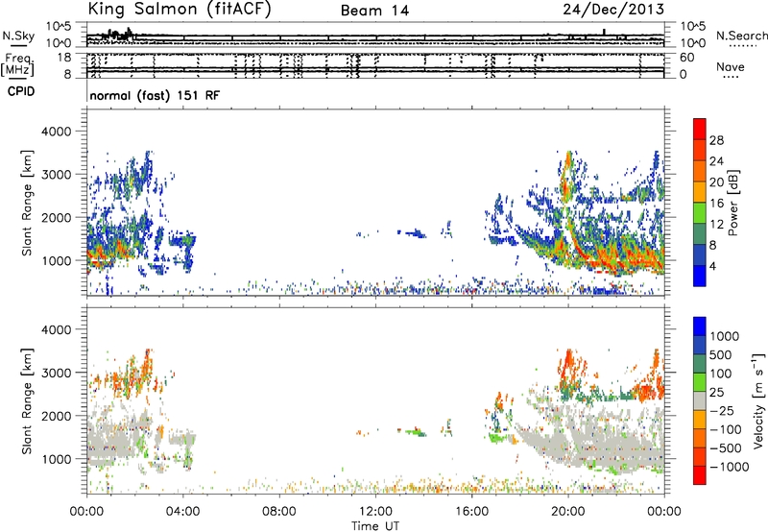
Task: Click 'normal (fast) 151 RF' text
Action: 155,95
